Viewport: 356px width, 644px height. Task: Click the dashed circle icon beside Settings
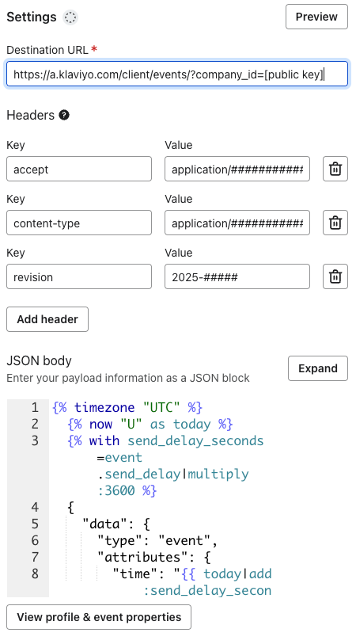point(70,17)
